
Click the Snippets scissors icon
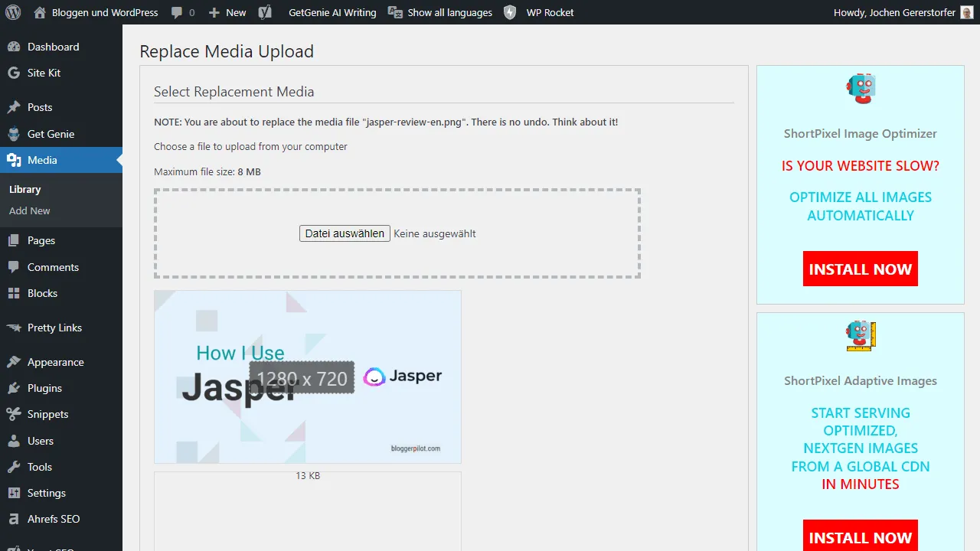click(14, 414)
